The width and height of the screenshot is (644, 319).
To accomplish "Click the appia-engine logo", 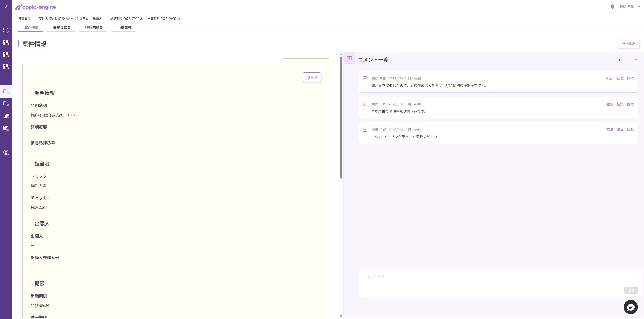I will (x=36, y=7).
